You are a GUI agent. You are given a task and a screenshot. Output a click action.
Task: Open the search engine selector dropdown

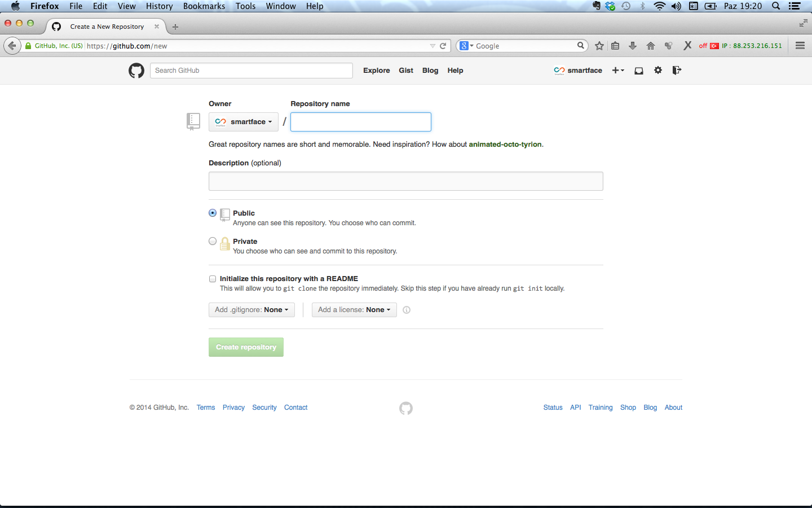coord(467,46)
